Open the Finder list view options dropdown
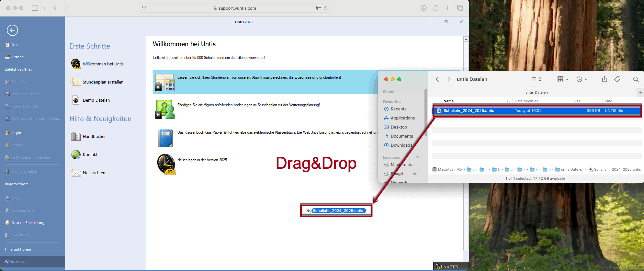Viewport: 644px width, 271px height. coord(536,79)
